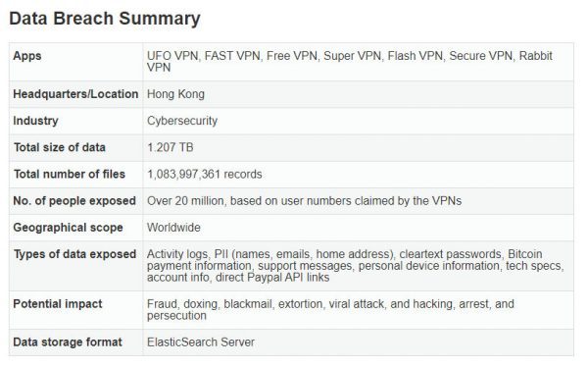This screenshot has height=367, width=588.
Task: Click the ElasticSearch Server value
Action: click(201, 342)
